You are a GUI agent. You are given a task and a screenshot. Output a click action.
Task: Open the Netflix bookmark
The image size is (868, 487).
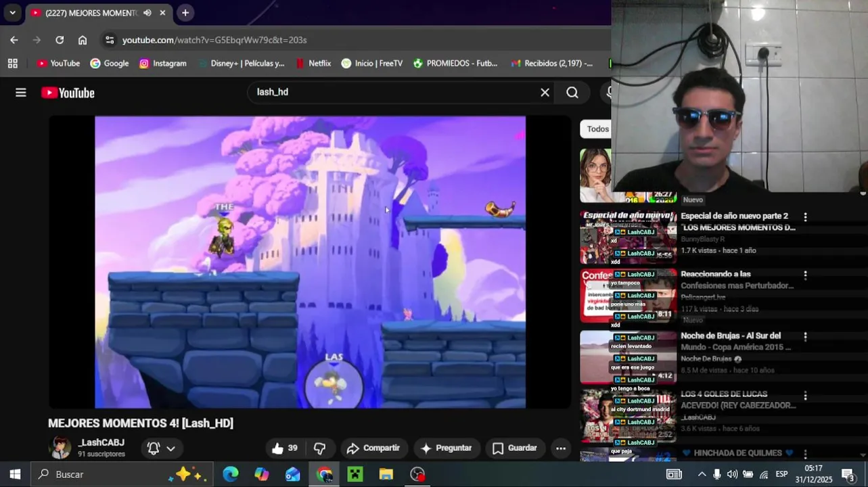[x=313, y=63]
